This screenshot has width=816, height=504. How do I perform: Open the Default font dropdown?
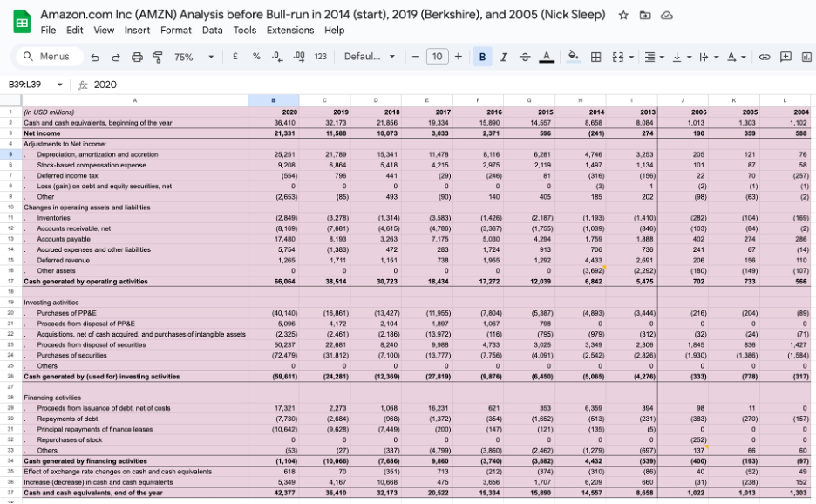click(370, 56)
